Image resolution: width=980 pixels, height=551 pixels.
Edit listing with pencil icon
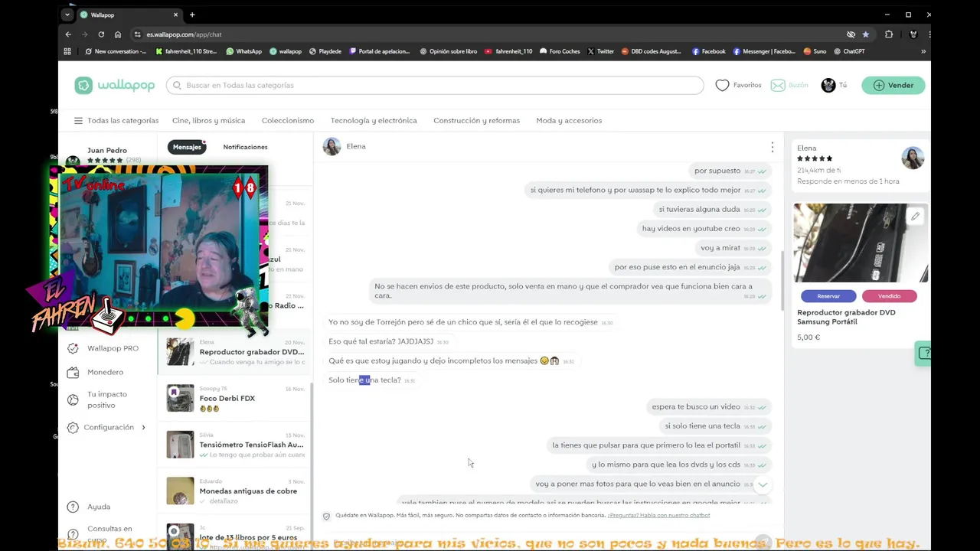[915, 217]
